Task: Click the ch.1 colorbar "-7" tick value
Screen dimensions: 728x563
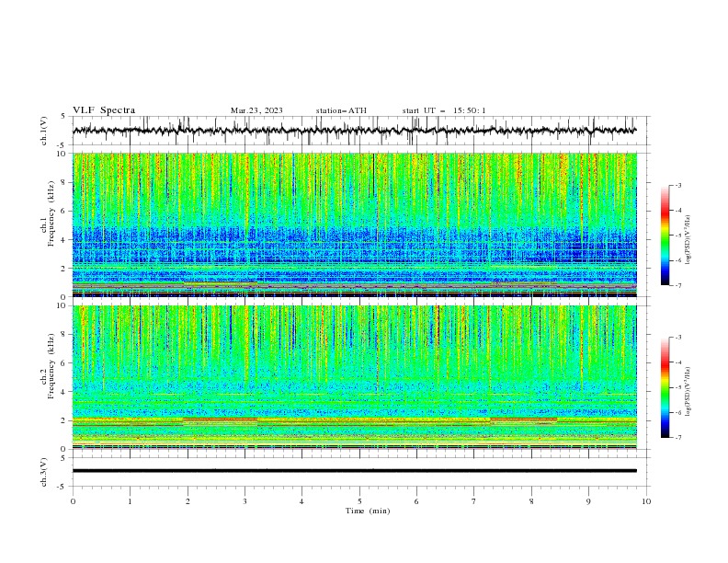Action: pos(678,285)
